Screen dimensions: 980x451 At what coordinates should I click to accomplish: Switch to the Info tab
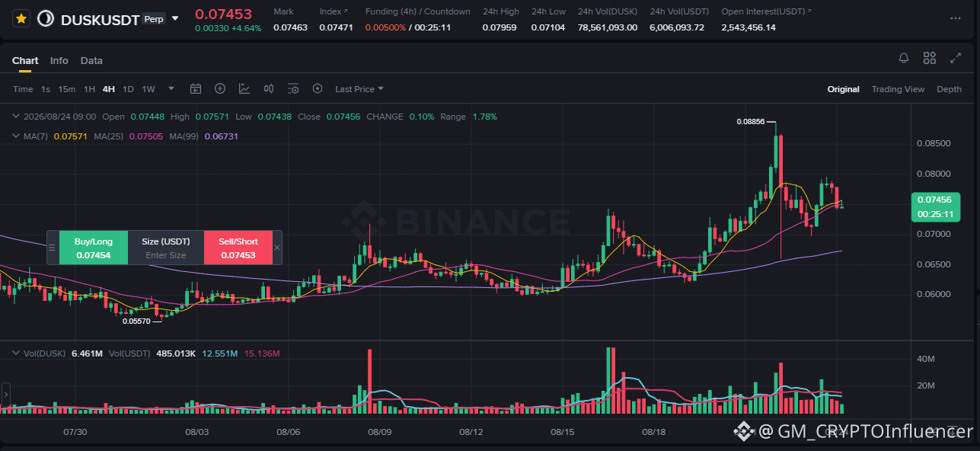59,60
